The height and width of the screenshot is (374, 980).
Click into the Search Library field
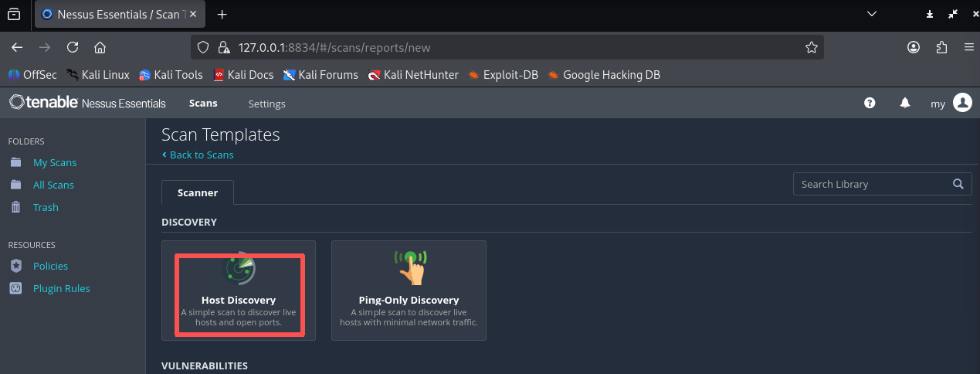click(x=869, y=184)
